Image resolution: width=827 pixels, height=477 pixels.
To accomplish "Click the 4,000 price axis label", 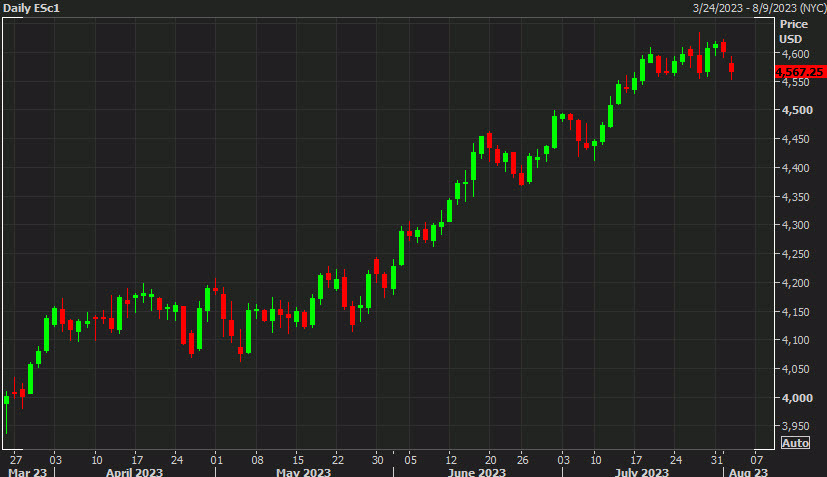I will (x=797, y=398).
